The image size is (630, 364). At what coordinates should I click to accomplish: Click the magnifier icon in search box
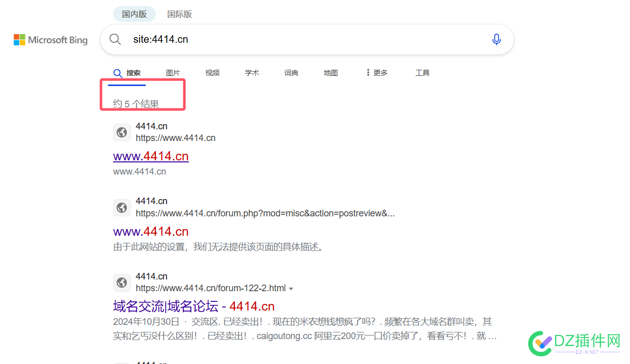[x=116, y=39]
